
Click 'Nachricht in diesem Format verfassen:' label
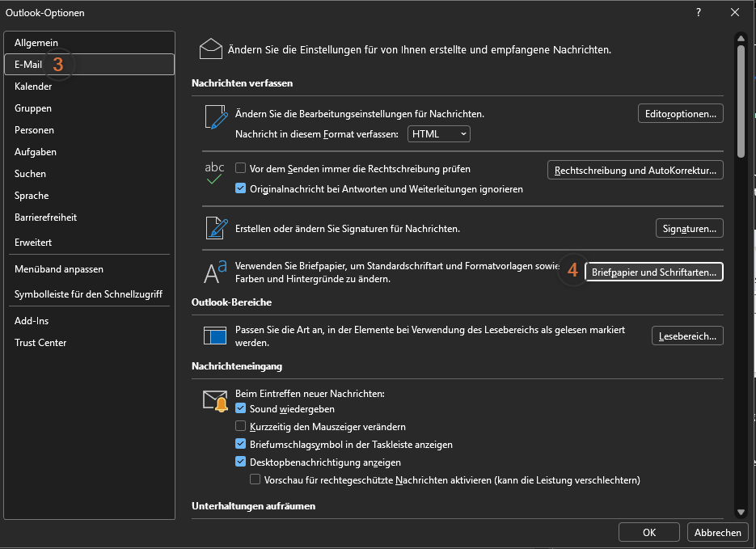(x=317, y=134)
